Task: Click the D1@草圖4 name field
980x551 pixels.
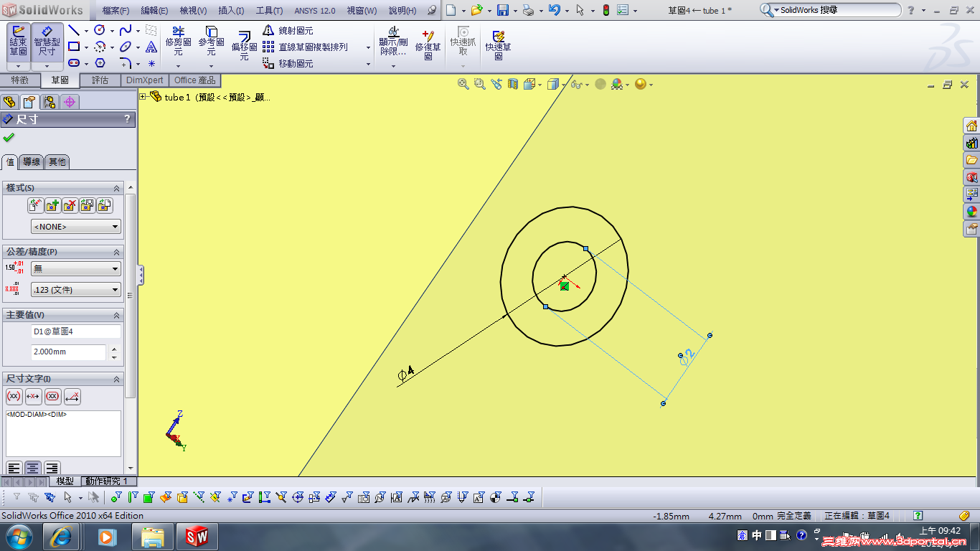Action: pos(76,331)
